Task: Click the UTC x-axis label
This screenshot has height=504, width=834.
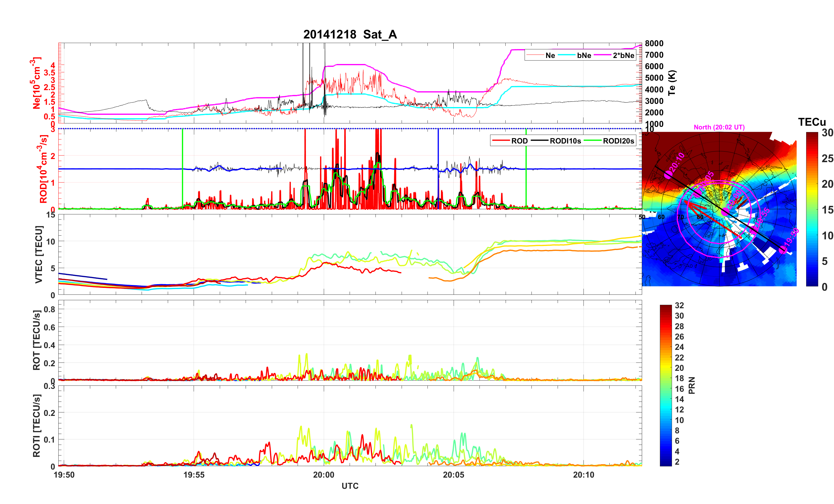Action: 350,486
